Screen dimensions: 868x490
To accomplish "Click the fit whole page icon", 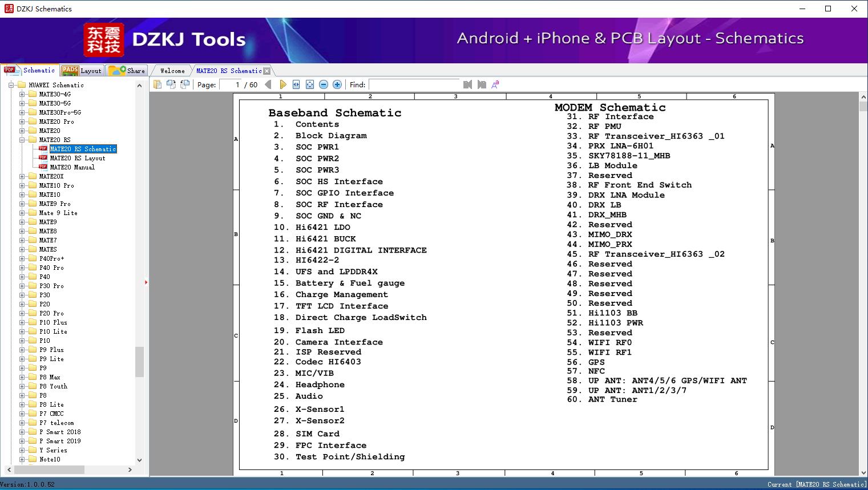I will tap(310, 84).
